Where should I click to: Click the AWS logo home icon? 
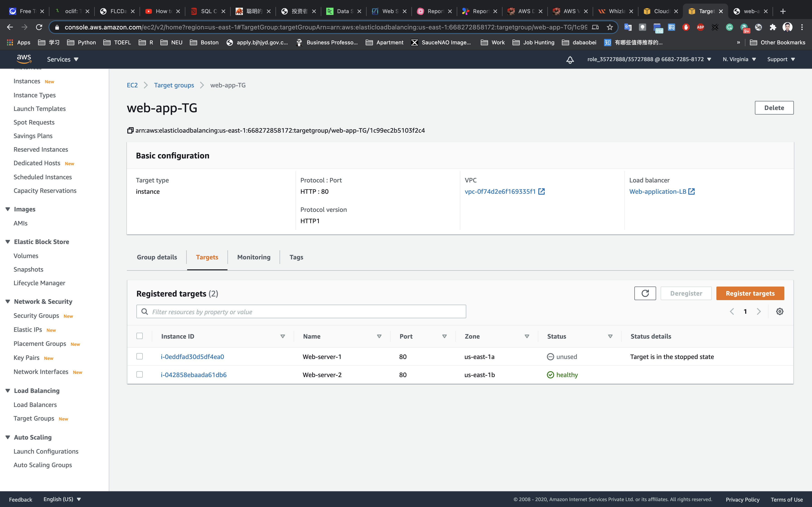coord(24,59)
